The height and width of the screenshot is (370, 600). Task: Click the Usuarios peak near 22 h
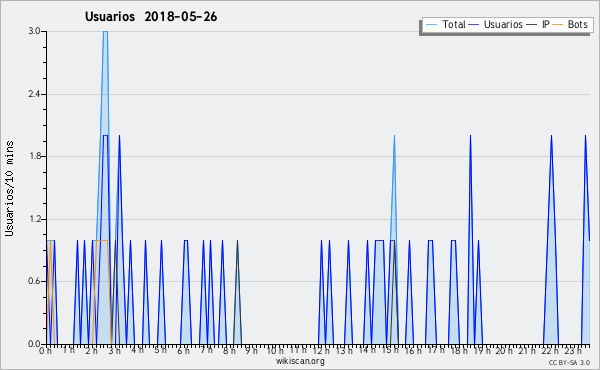coord(551,137)
